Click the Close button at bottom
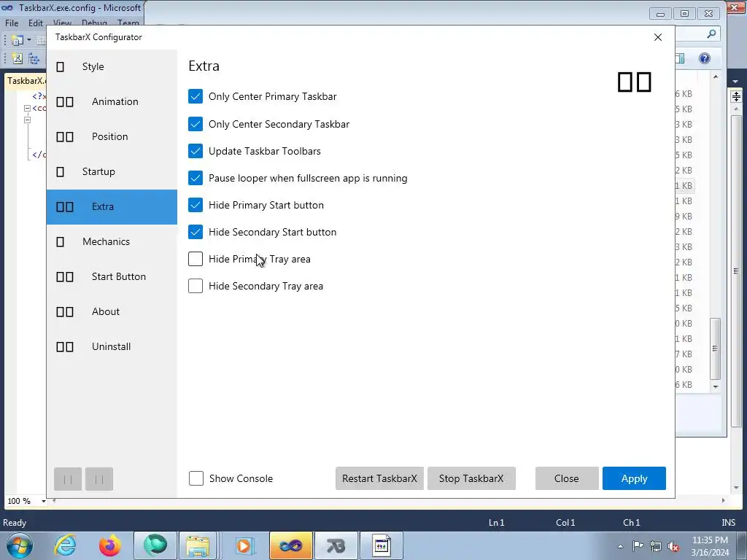747x560 pixels. click(566, 478)
